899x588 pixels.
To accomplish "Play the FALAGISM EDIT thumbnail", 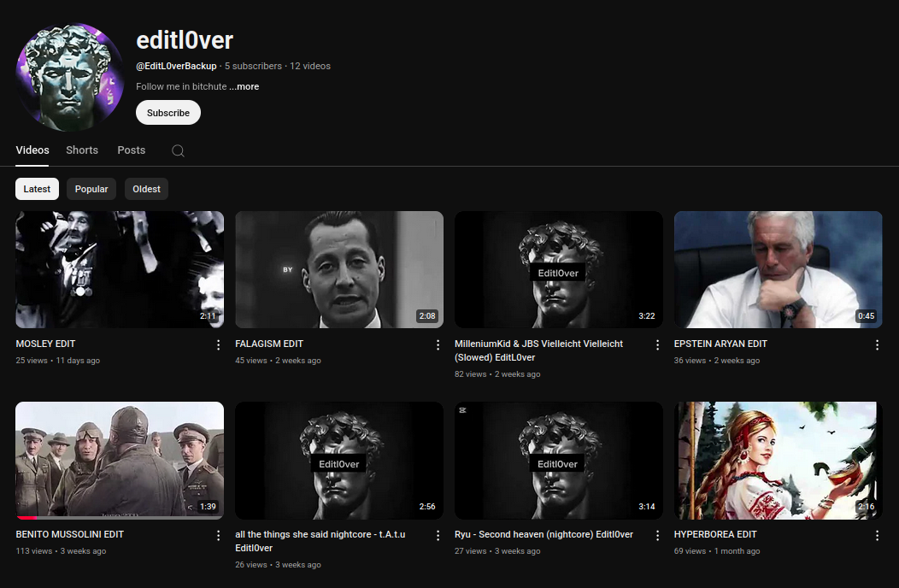I will click(x=339, y=269).
